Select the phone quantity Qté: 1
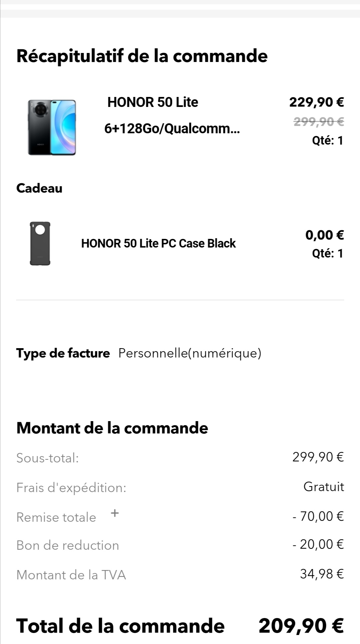The width and height of the screenshot is (360, 644). 327,141
